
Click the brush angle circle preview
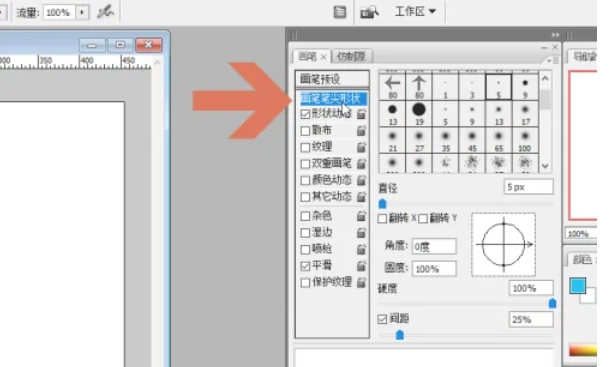point(504,245)
